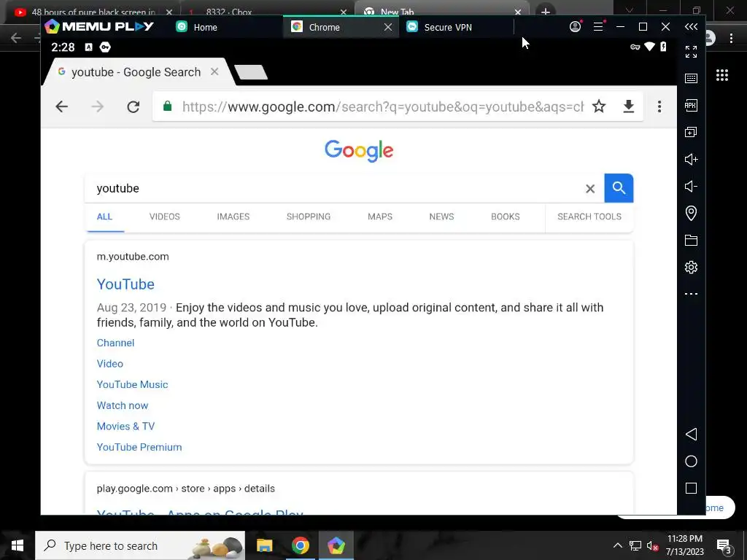Click the volume up icon in sidebar
This screenshot has height=560, width=747.
pos(691,159)
